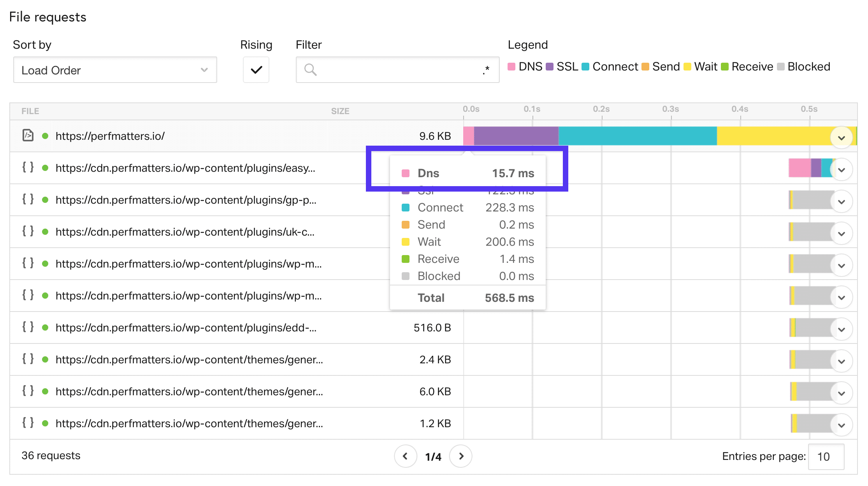Click the FILE column header
Image resolution: width=868 pixels, height=486 pixels.
[x=30, y=111]
